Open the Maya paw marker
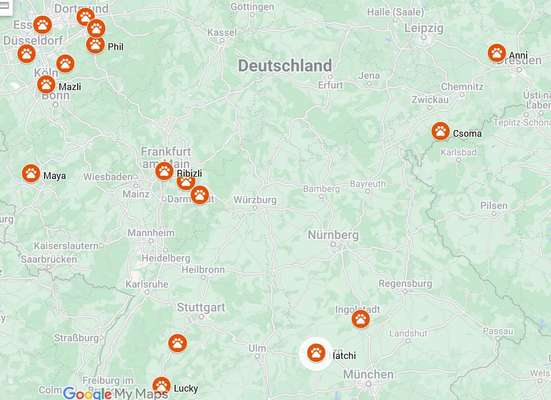551x400 pixels. (31, 173)
